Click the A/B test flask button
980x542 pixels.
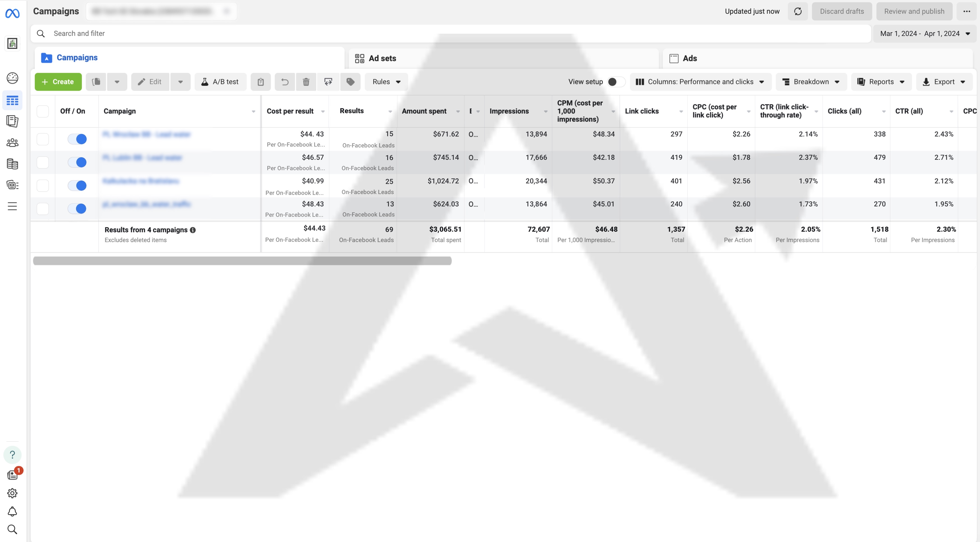(221, 82)
